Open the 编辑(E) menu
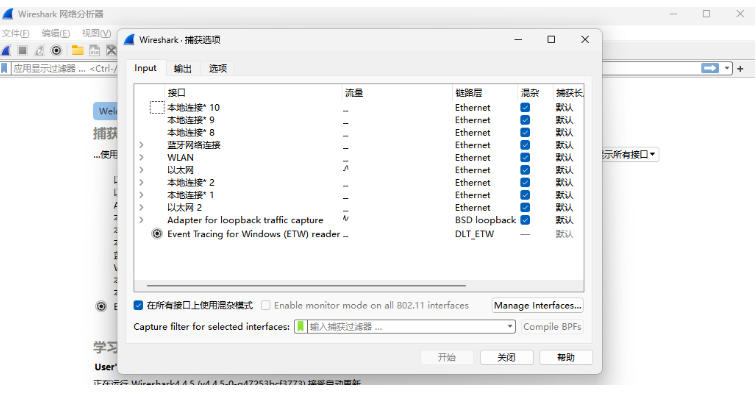The width and height of the screenshot is (756, 393). (x=55, y=33)
